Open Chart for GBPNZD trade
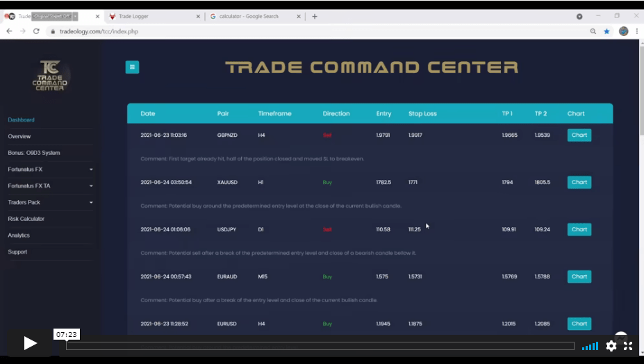The image size is (644, 364). coord(579,135)
